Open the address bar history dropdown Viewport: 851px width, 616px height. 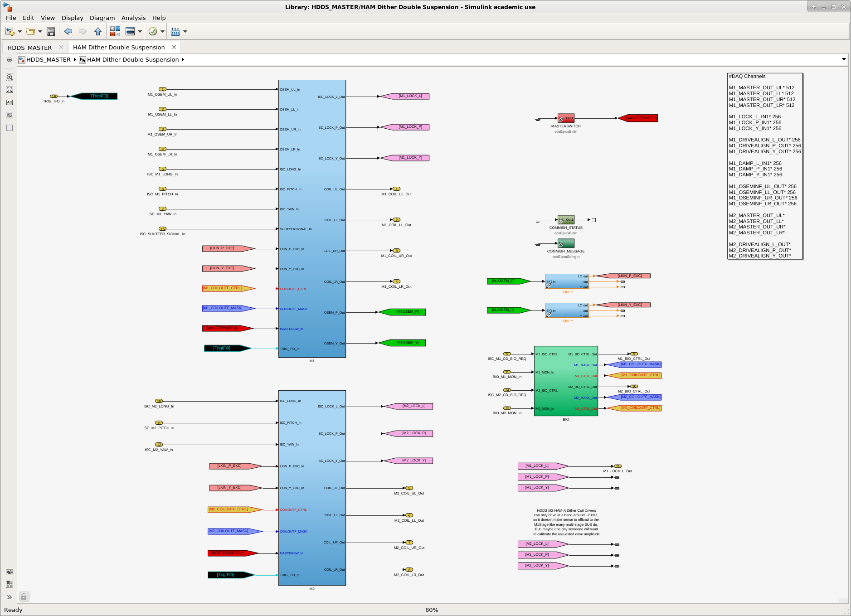844,59
